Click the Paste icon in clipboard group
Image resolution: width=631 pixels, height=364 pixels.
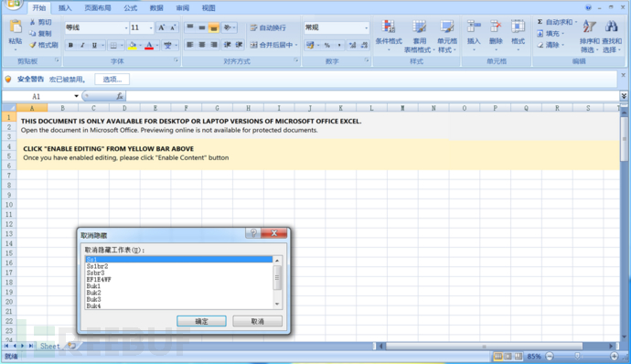pos(16,27)
